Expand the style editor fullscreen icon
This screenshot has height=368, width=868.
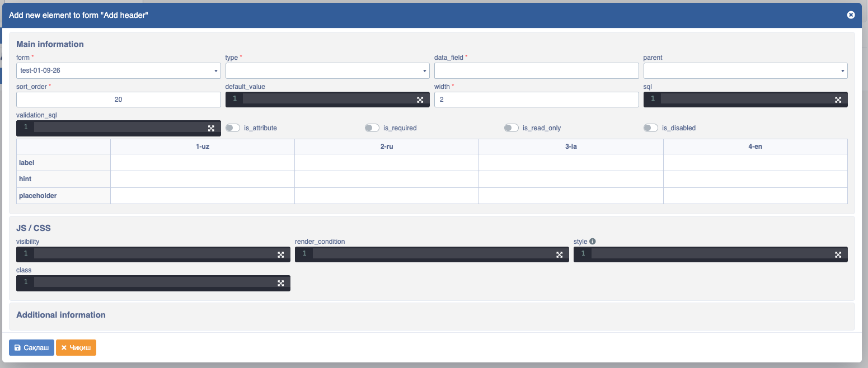838,254
